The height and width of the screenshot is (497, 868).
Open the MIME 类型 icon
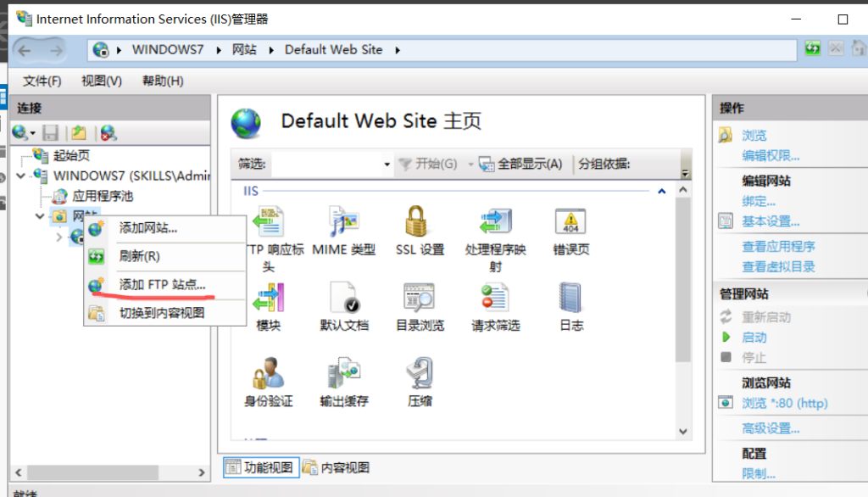tap(343, 223)
